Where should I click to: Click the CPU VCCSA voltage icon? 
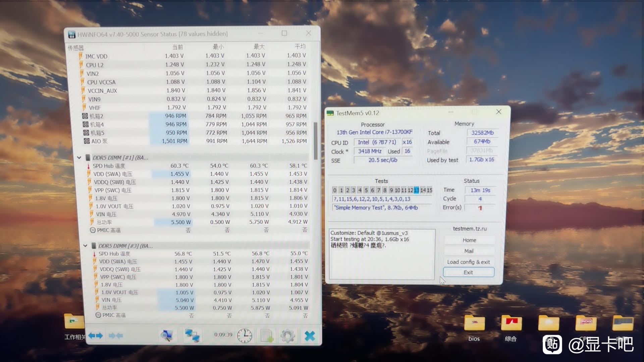[83, 82]
